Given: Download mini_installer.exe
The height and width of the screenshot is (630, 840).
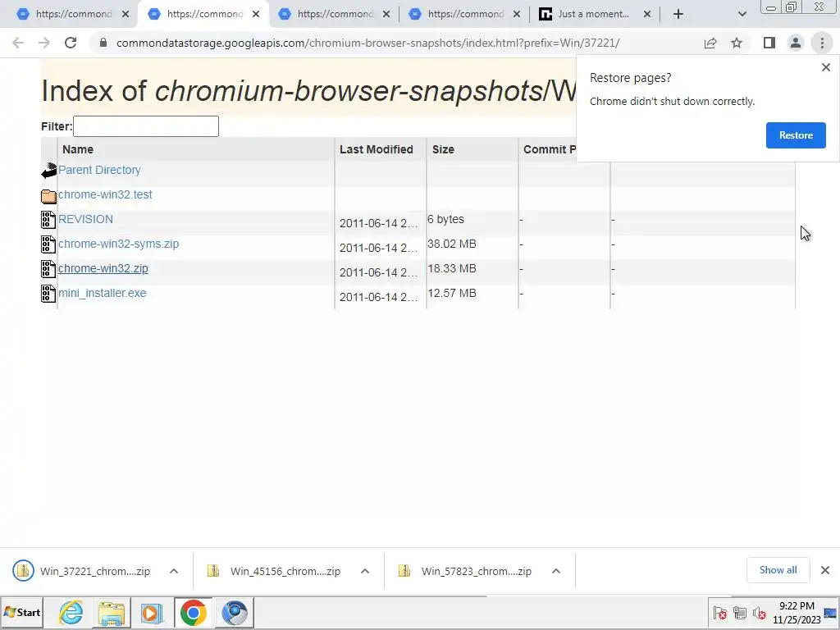Looking at the screenshot, I should tap(102, 293).
